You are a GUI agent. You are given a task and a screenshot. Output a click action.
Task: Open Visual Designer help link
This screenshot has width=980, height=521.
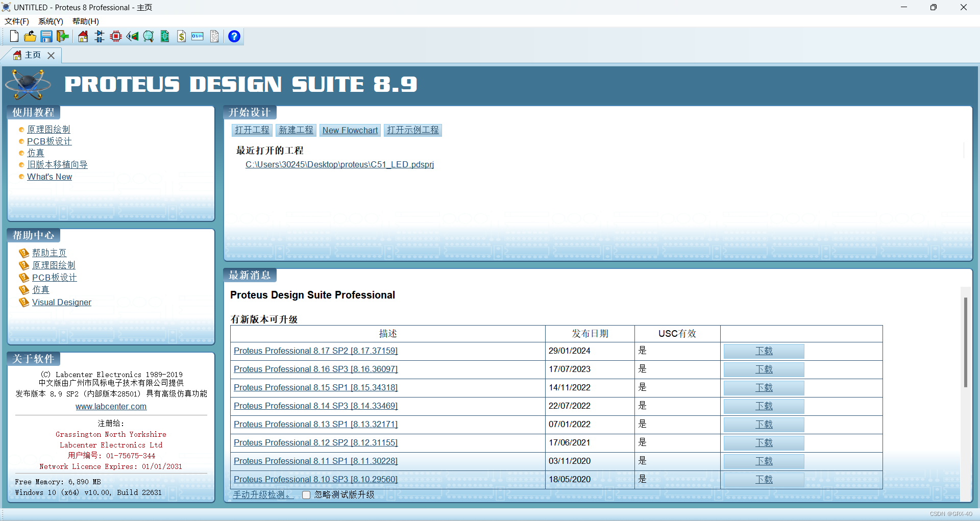[x=62, y=302]
